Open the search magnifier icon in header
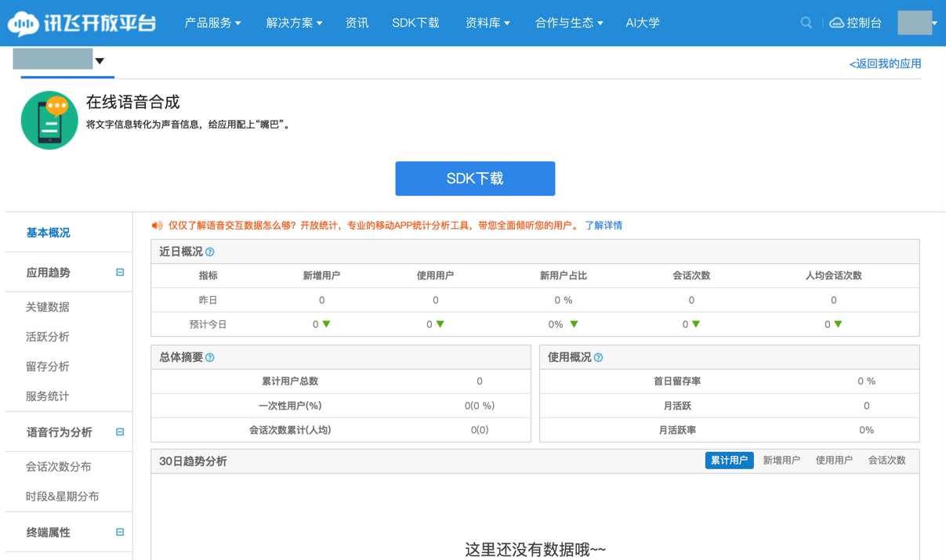946x560 pixels. (806, 23)
